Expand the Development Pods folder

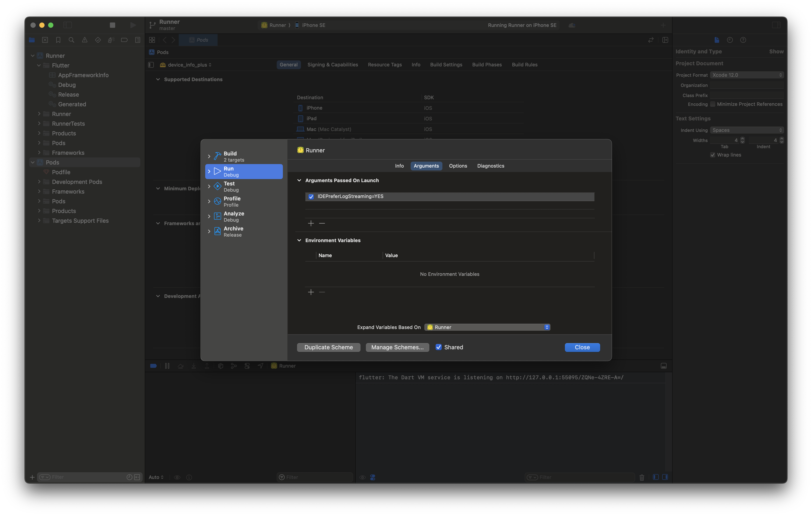coord(39,182)
